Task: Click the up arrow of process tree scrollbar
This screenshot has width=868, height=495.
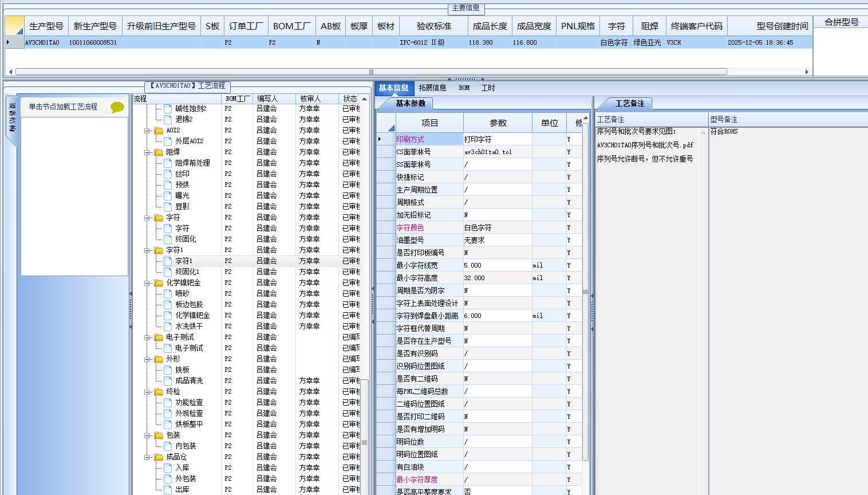Action: (365, 99)
